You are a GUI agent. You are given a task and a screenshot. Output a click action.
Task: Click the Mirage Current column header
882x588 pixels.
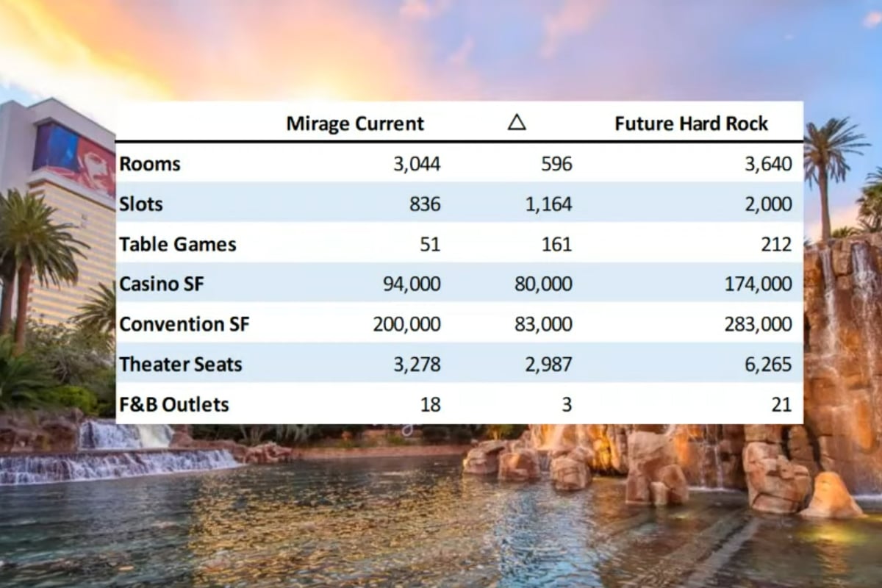click(355, 123)
